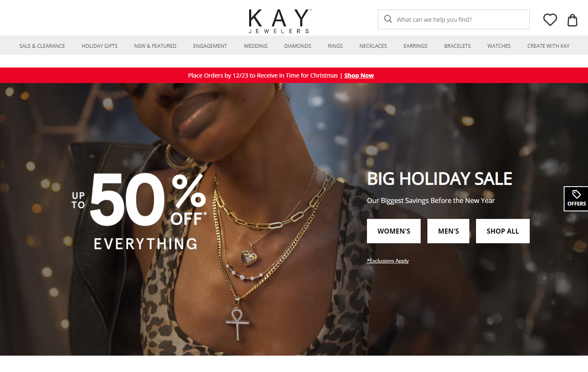The width and height of the screenshot is (588, 372).
Task: Shop the Men's sale button
Action: [448, 231]
